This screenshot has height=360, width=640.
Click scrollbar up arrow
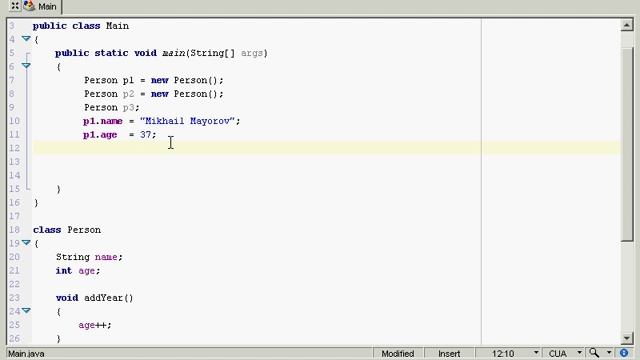click(x=627, y=25)
